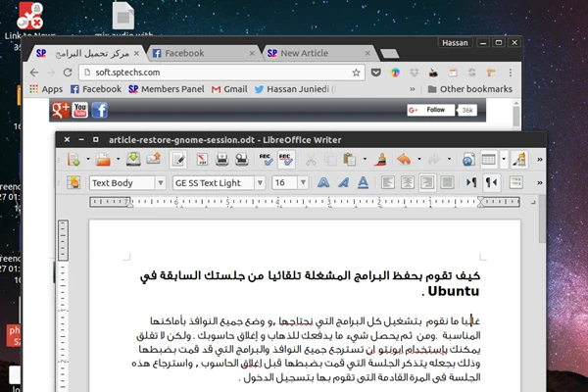The image size is (588, 392).
Task: Expand hidden Formatting toolbar buttons chevron
Action: tap(540, 182)
